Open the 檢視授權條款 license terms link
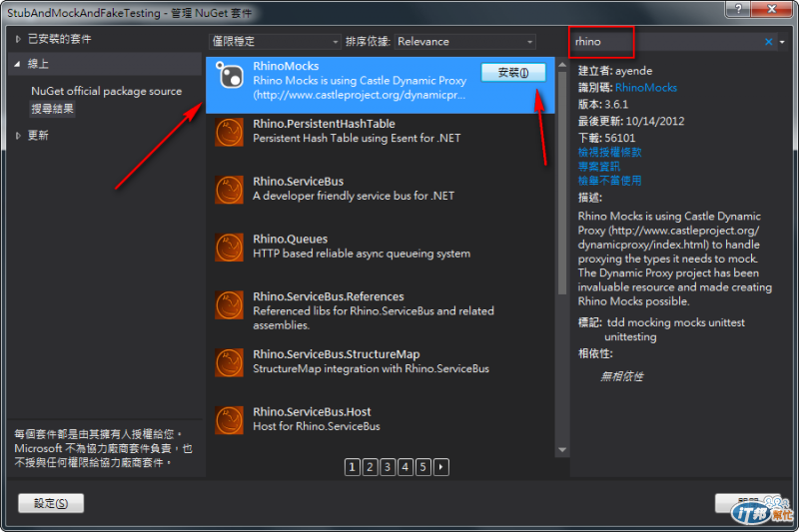This screenshot has height=532, width=799. coord(609,153)
